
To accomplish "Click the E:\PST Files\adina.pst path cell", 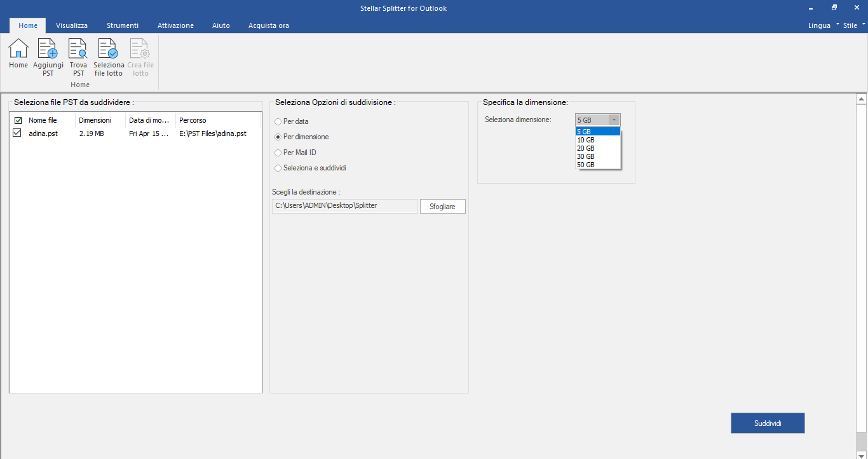I will tap(213, 134).
